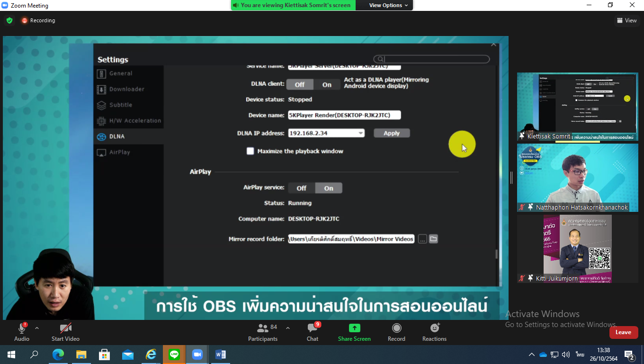Click the Audio microphone icon
The width and height of the screenshot is (644, 364).
(x=22, y=328)
